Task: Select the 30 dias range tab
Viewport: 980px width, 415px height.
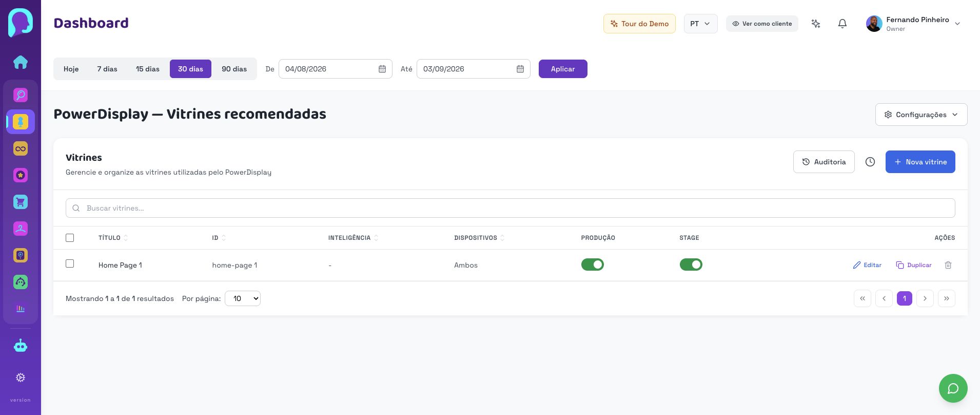Action: [190, 69]
